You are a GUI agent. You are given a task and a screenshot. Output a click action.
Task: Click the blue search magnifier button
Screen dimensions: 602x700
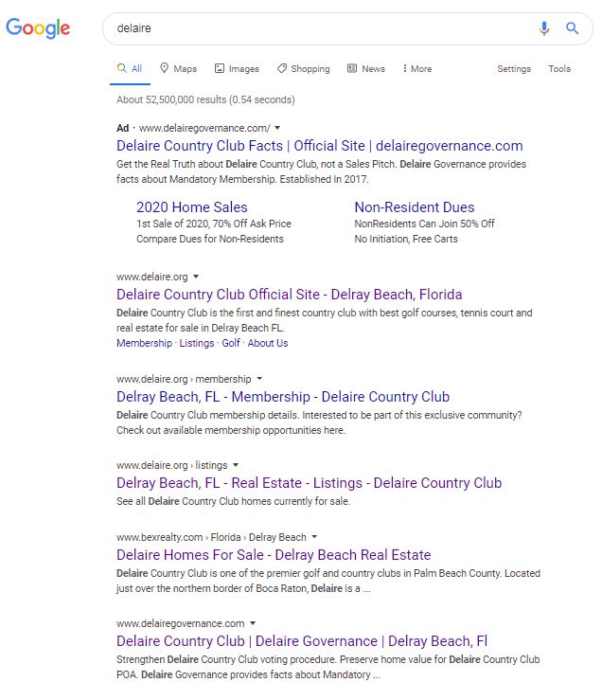[x=572, y=28]
